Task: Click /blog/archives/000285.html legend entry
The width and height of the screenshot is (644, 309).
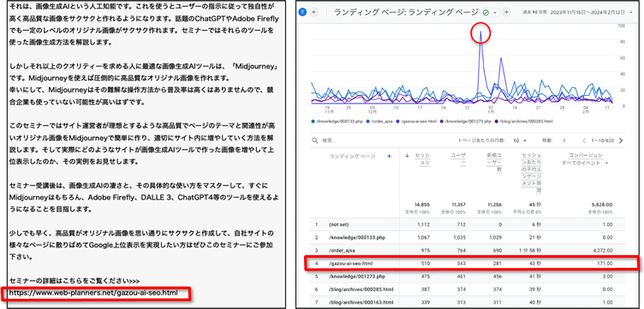Action: (x=524, y=122)
